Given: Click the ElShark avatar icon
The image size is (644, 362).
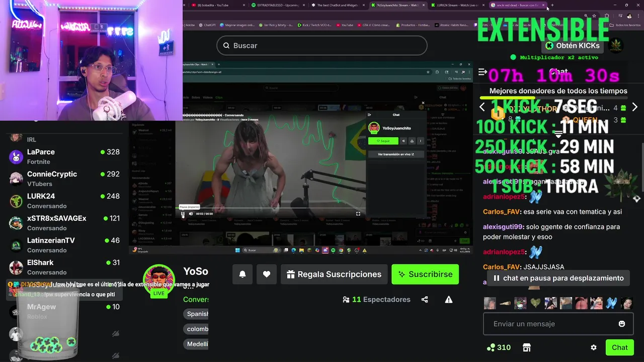Looking at the screenshot, I should coord(16,267).
